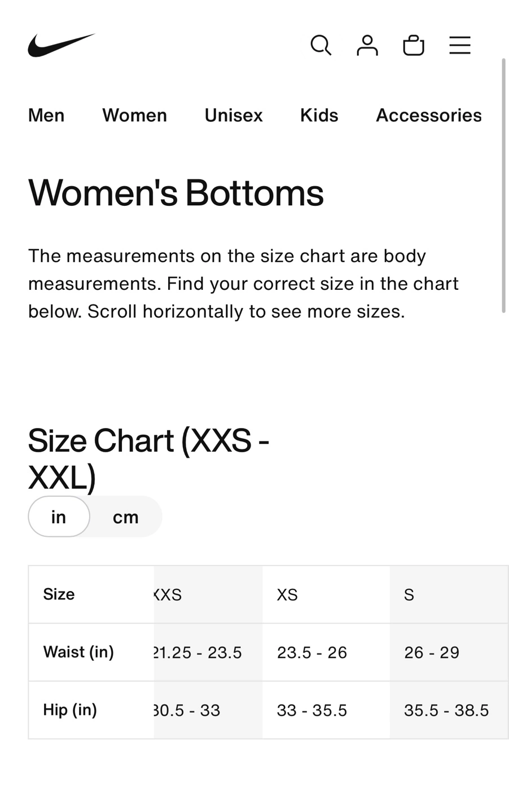Screen dimensions: 509x812
Task: Open the shopping bag icon
Action: click(413, 45)
